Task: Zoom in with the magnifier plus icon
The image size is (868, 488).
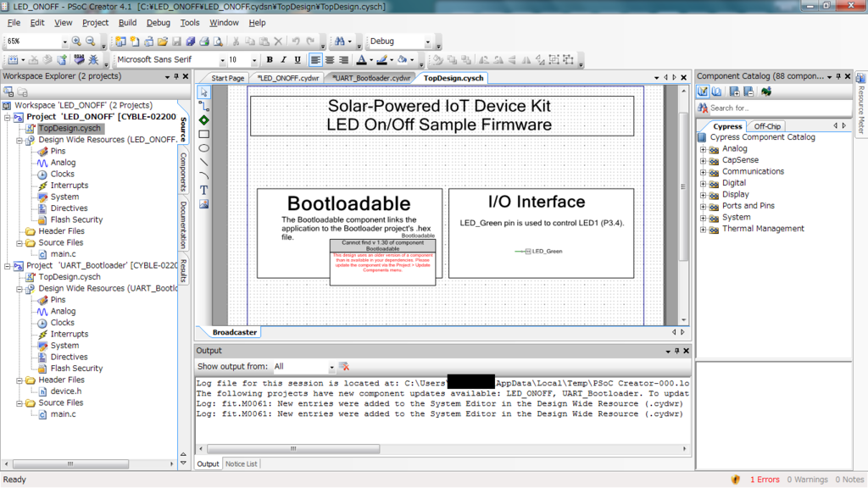Action: [76, 42]
